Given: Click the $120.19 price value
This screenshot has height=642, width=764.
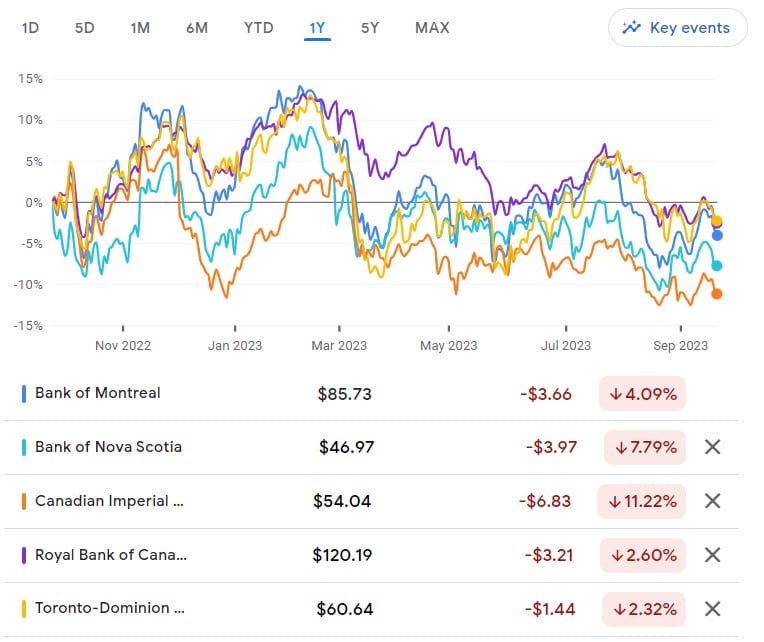Looking at the screenshot, I should coord(342,555).
